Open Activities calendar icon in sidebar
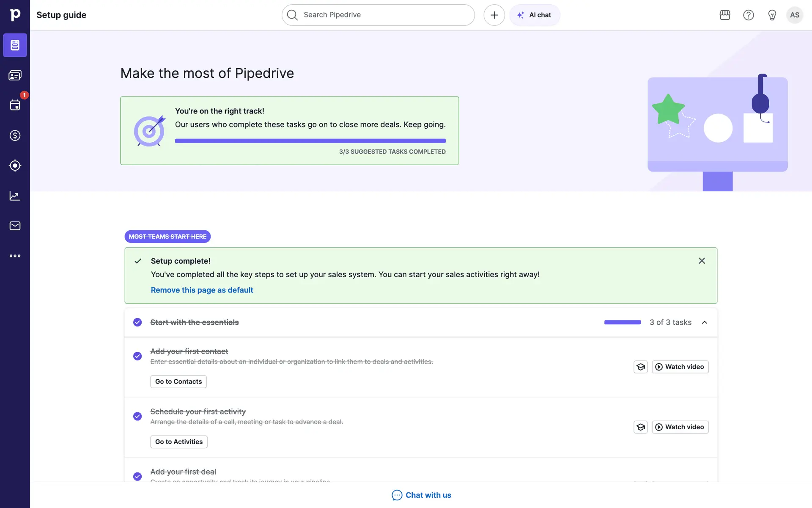The image size is (812, 508). pyautogui.click(x=15, y=105)
